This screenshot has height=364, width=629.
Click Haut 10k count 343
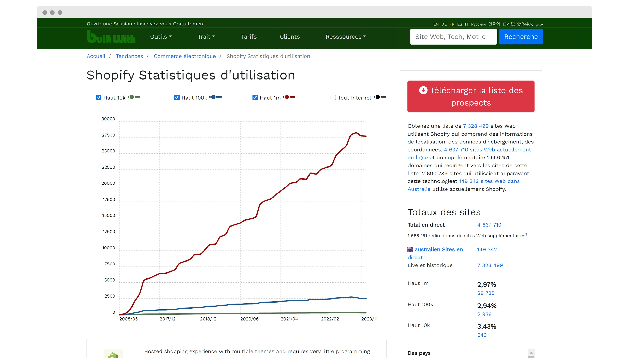[482, 335]
